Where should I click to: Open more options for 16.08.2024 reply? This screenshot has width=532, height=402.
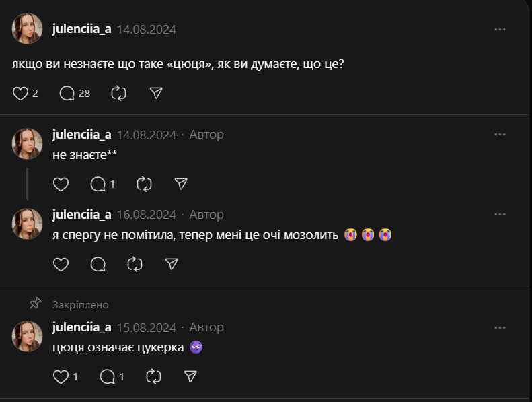(x=500, y=215)
